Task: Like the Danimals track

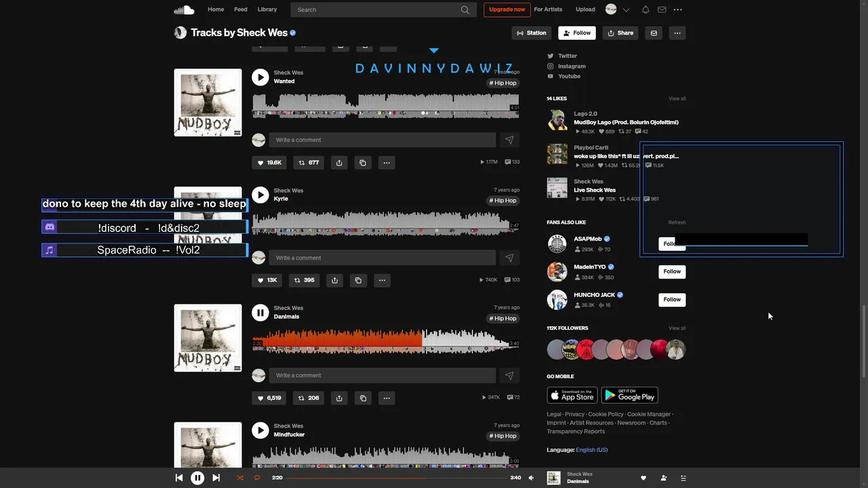Action: (x=269, y=398)
